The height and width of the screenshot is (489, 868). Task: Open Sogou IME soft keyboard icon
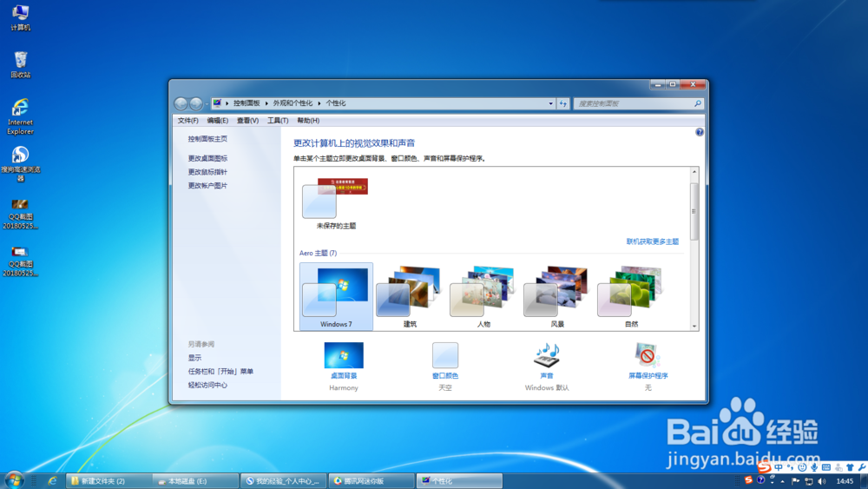[x=826, y=467]
